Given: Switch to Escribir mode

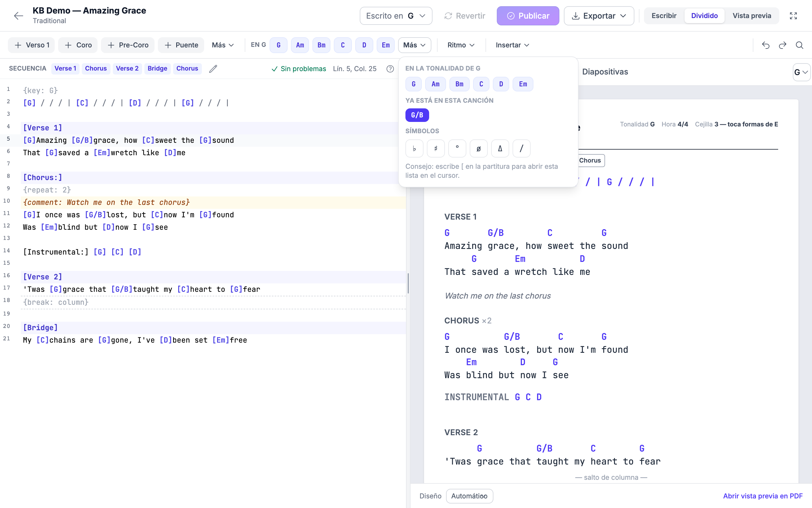Looking at the screenshot, I should [664, 16].
